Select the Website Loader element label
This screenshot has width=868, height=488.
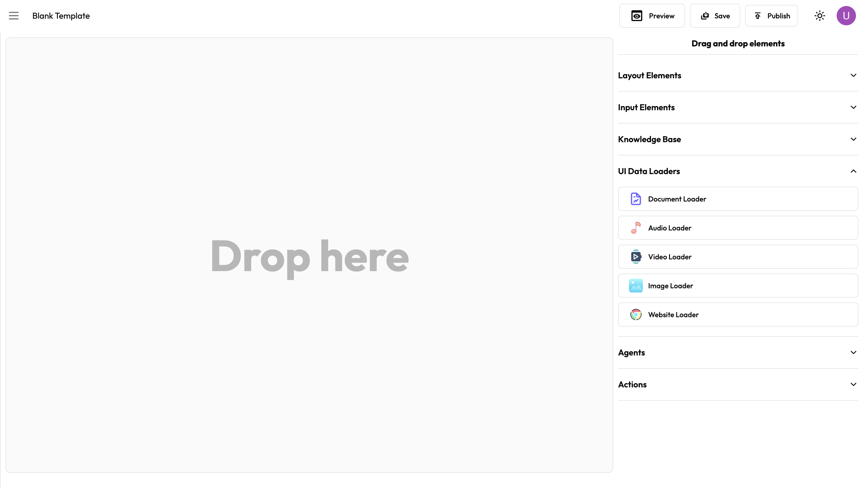673,314
